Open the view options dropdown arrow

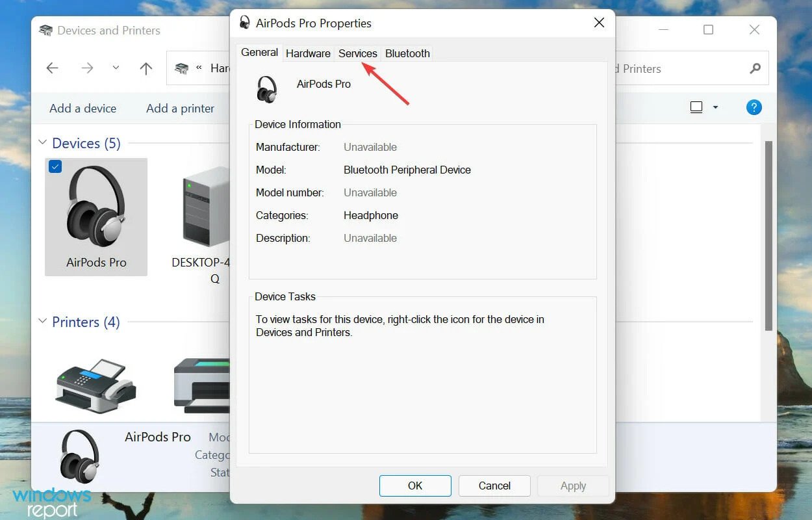pyautogui.click(x=715, y=107)
